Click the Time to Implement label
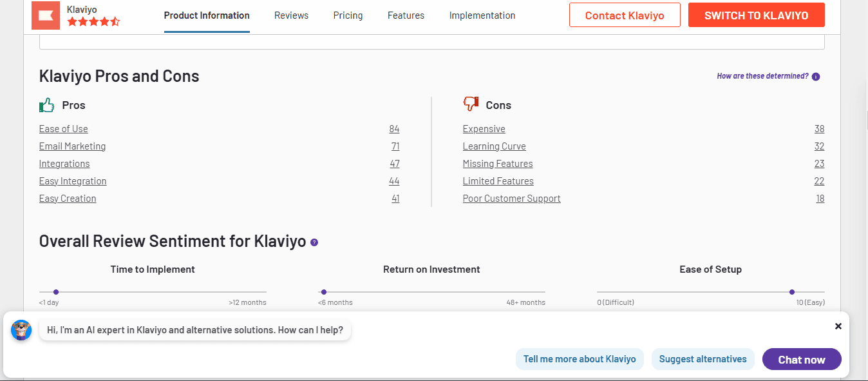868x381 pixels. pos(153,269)
